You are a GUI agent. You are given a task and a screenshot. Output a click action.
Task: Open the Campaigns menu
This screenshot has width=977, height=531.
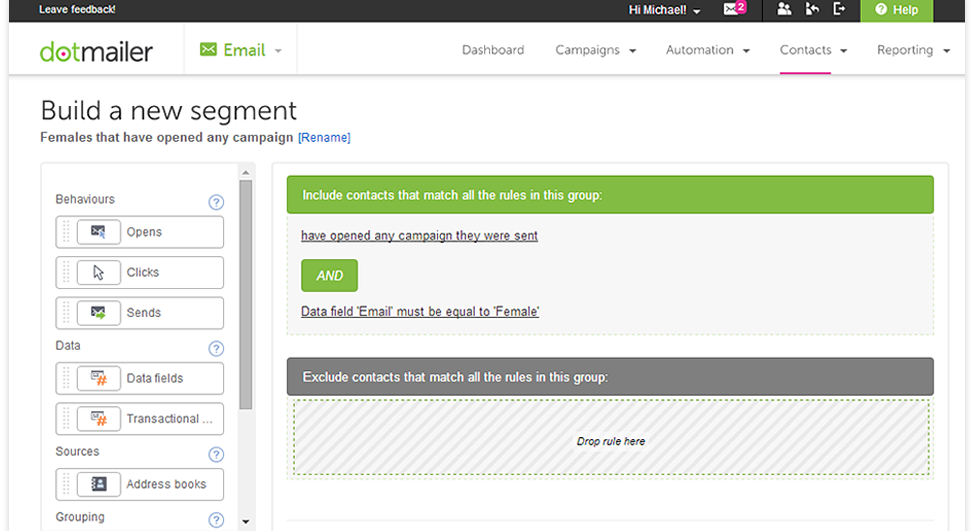588,50
